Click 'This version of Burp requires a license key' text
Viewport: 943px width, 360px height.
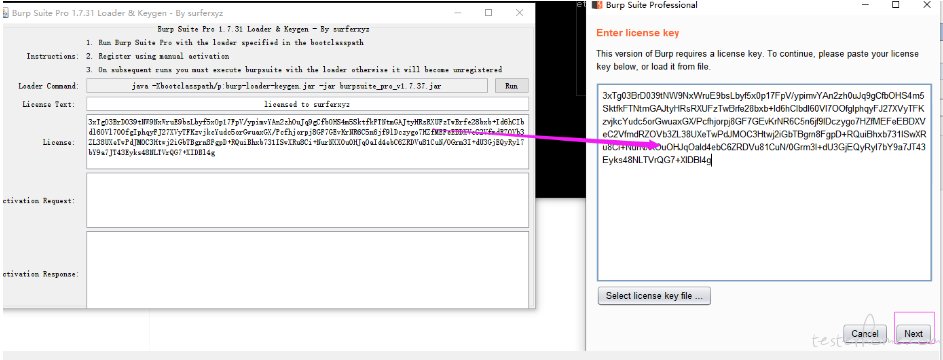tap(757, 60)
